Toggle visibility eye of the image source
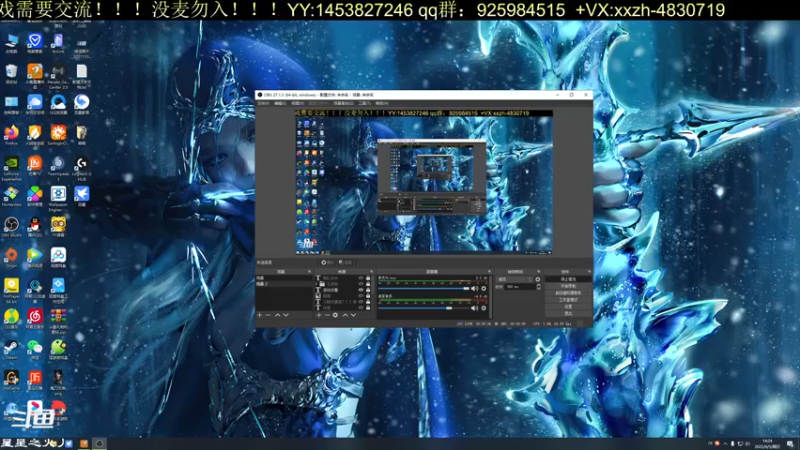 [361, 295]
